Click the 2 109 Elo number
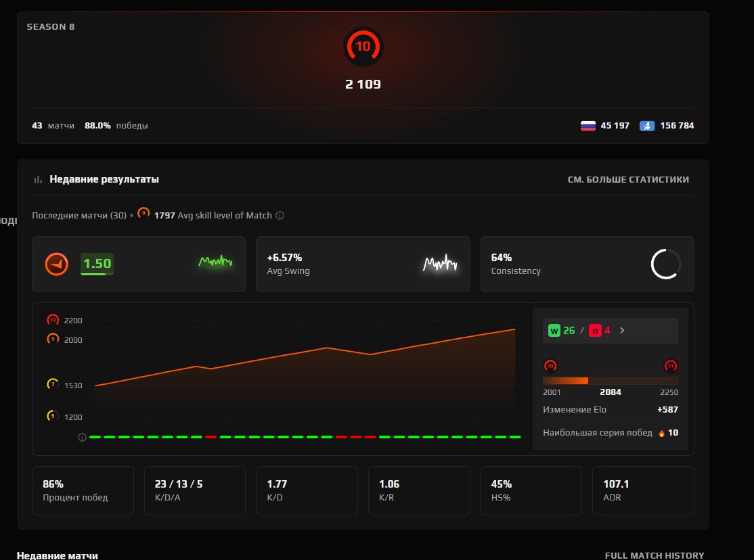754x560 pixels. pos(363,85)
